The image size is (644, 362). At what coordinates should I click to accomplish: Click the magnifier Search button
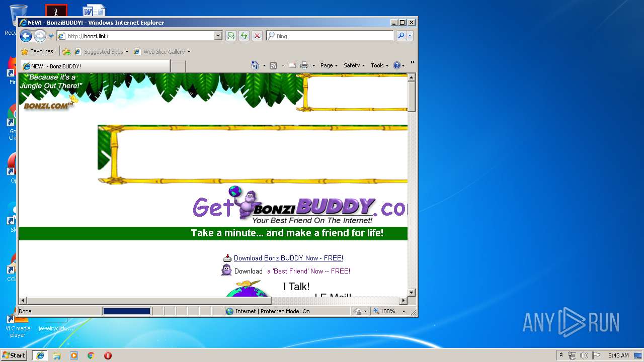pos(401,36)
